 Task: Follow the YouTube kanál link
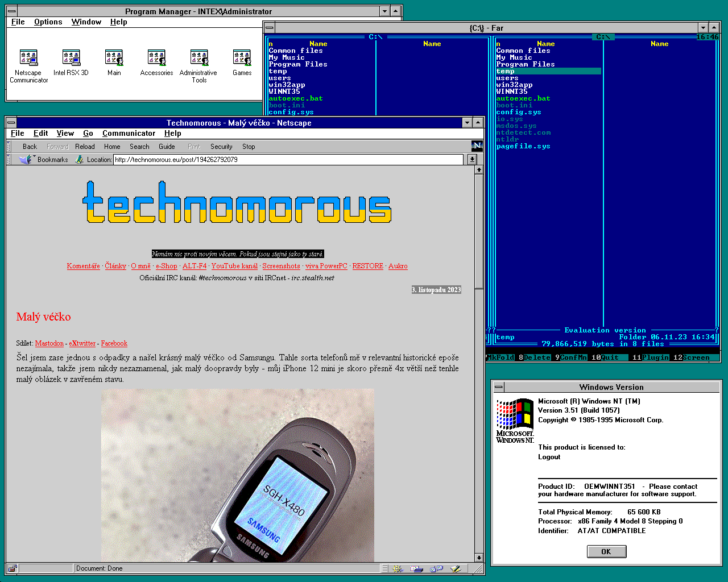[x=234, y=266]
